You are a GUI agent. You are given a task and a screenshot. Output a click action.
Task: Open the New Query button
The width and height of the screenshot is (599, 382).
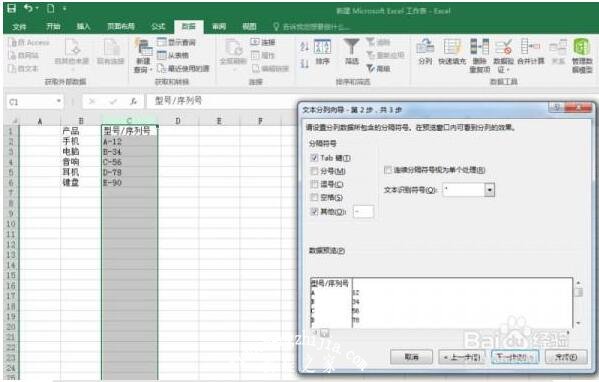click(x=143, y=56)
